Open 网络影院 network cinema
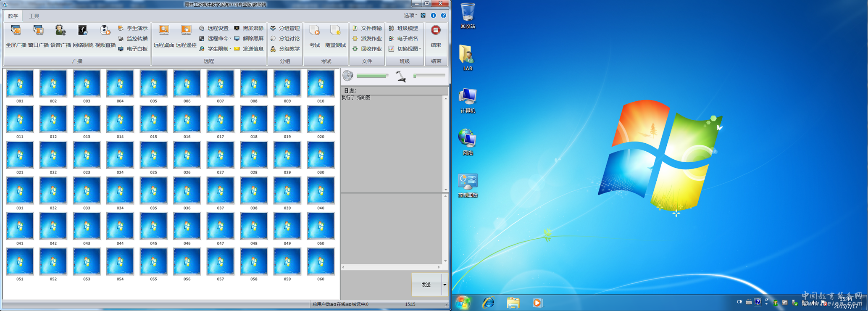This screenshot has height=311, width=868. tap(83, 36)
